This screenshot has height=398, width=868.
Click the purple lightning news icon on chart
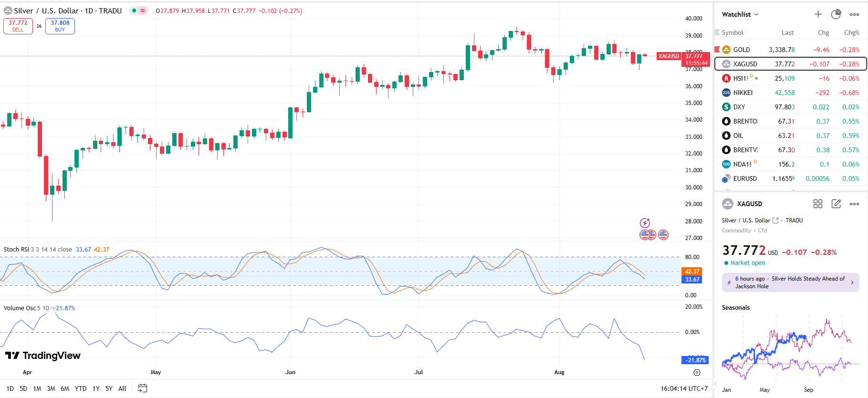pyautogui.click(x=645, y=223)
